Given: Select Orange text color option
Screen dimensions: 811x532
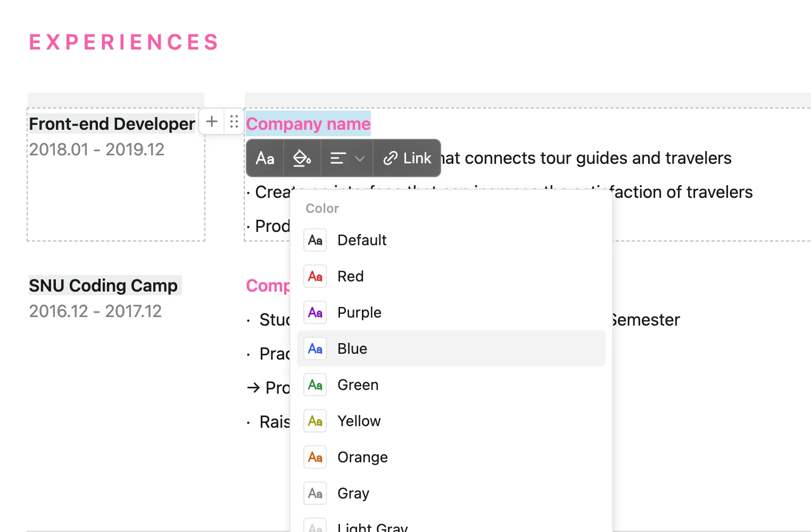Looking at the screenshot, I should coord(451,457).
